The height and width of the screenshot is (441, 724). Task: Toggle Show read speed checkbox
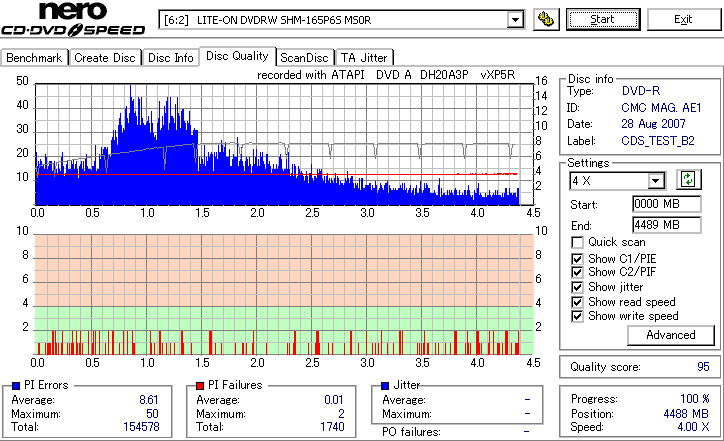coord(577,302)
